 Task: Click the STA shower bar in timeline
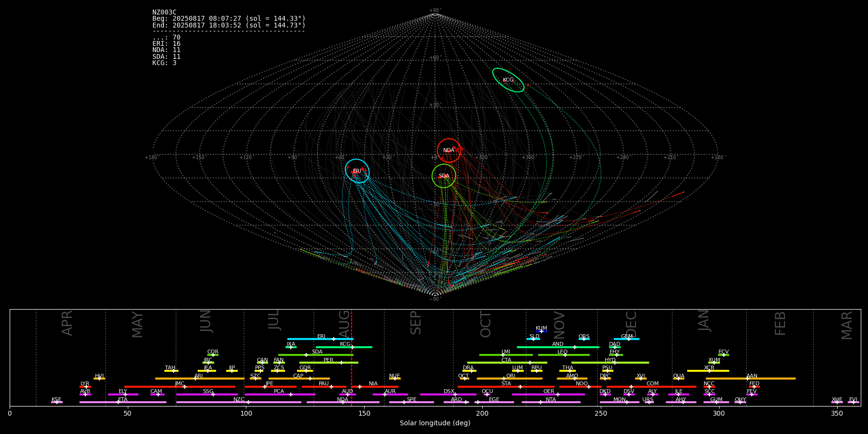pos(506,387)
